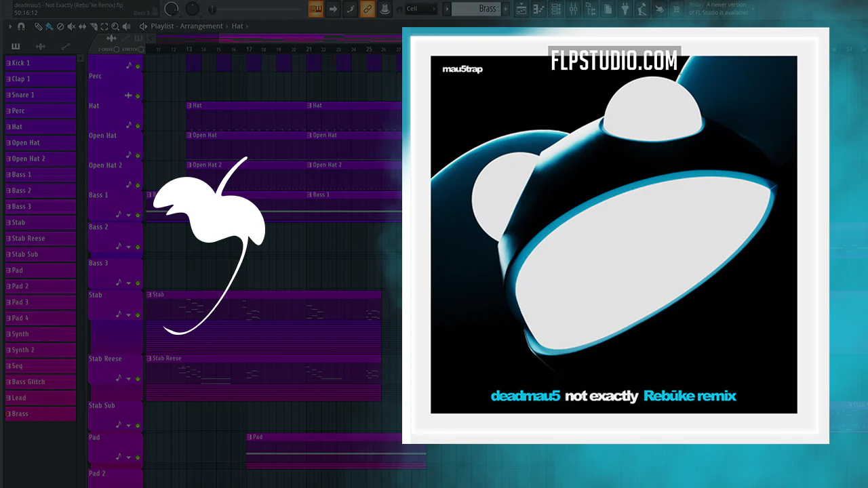Adjust the second knob in top toolbar
Viewport: 868px width, 488px height.
(x=193, y=9)
